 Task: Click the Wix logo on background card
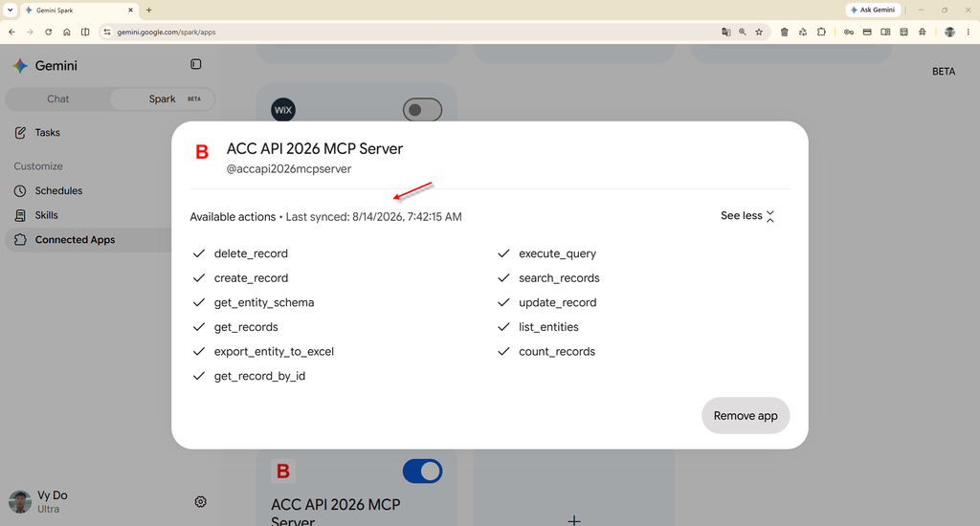pos(283,110)
